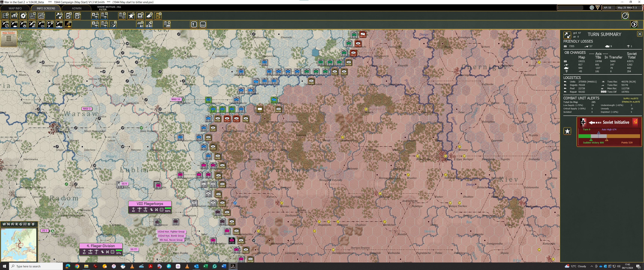The width and height of the screenshot is (644, 270).
Task: Switch to the ADMIN tab
Action: point(77,8)
